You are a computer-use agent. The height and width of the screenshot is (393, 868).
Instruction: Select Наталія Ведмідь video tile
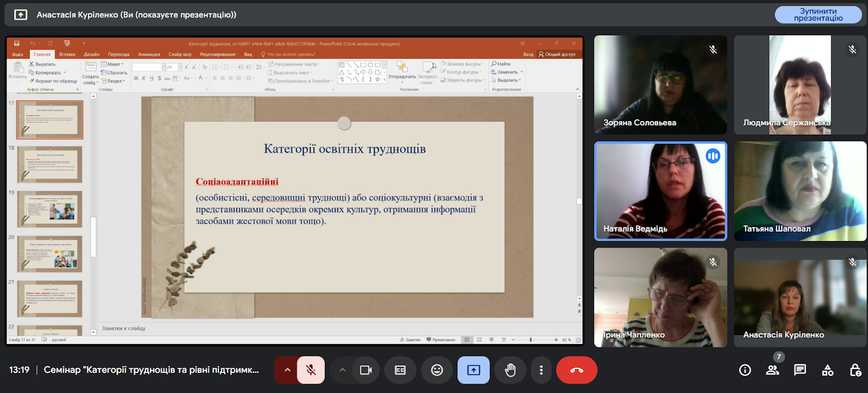tap(661, 191)
